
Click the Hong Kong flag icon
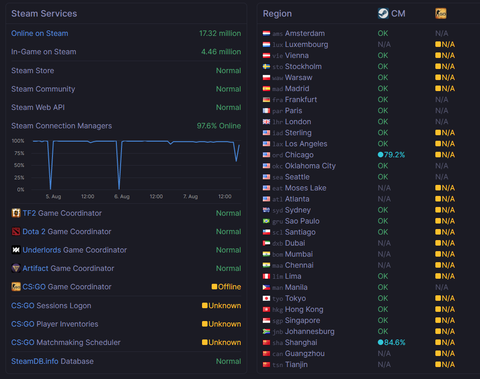coord(266,309)
